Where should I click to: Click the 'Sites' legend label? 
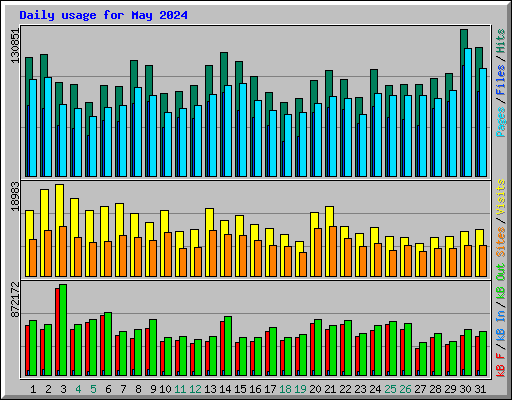500,242
